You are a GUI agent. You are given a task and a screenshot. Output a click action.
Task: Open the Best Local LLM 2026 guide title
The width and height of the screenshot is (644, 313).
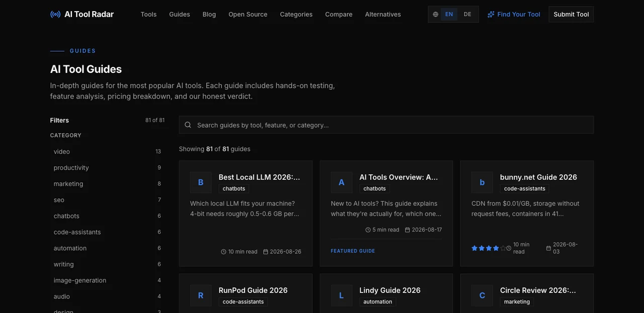pyautogui.click(x=260, y=177)
